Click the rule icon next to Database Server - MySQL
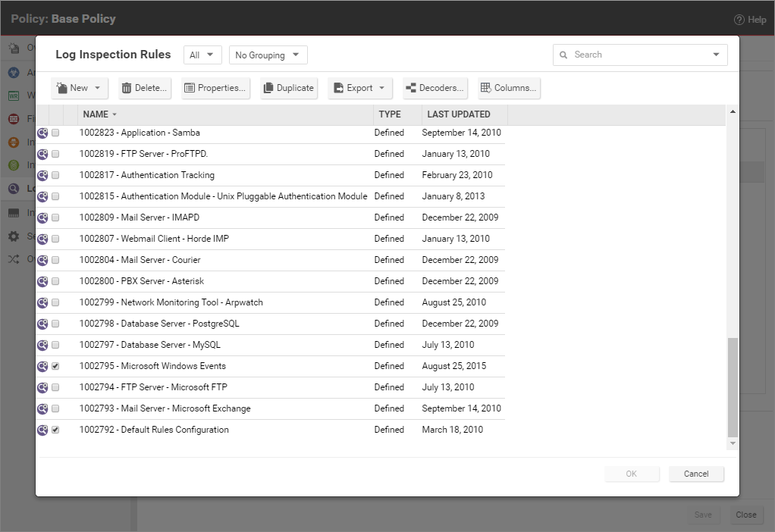This screenshot has width=775, height=532. click(42, 345)
